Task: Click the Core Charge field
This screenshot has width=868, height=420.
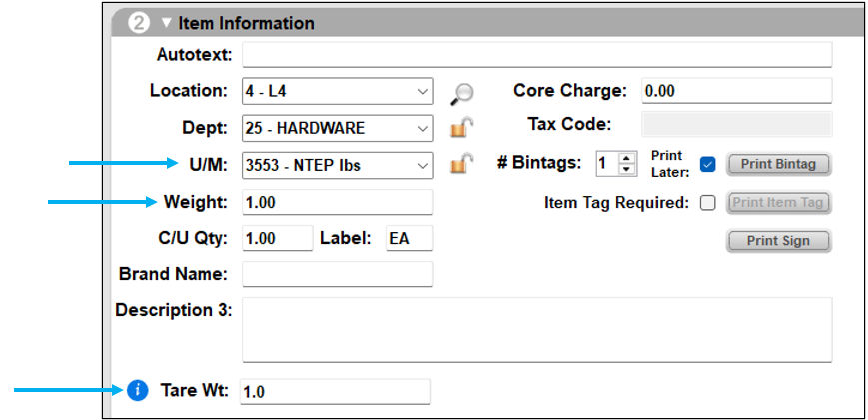Action: pyautogui.click(x=736, y=91)
